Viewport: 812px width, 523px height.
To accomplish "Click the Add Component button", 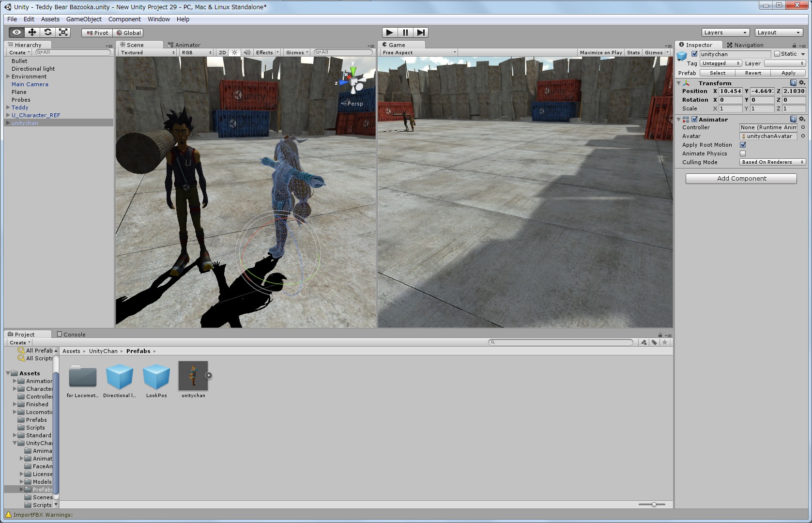I will pyautogui.click(x=741, y=179).
